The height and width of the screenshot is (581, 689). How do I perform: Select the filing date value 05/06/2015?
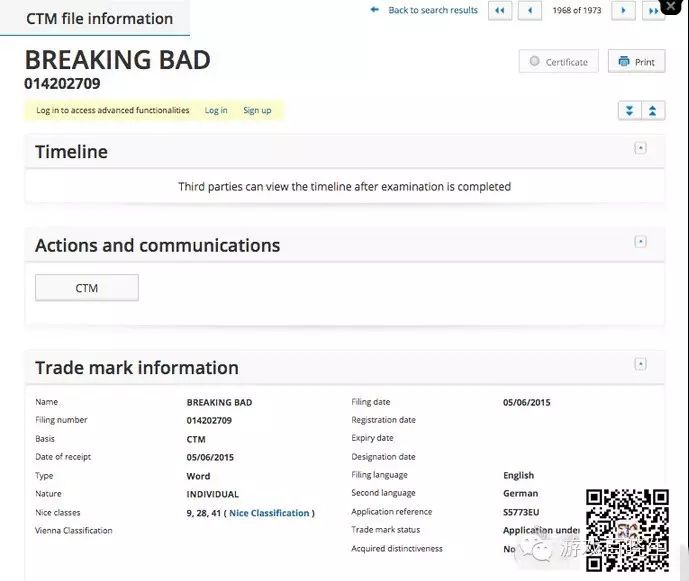coord(526,402)
